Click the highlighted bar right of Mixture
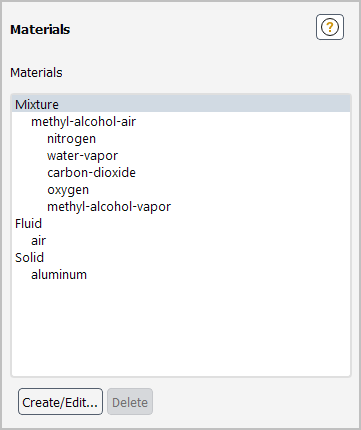 coord(204,104)
